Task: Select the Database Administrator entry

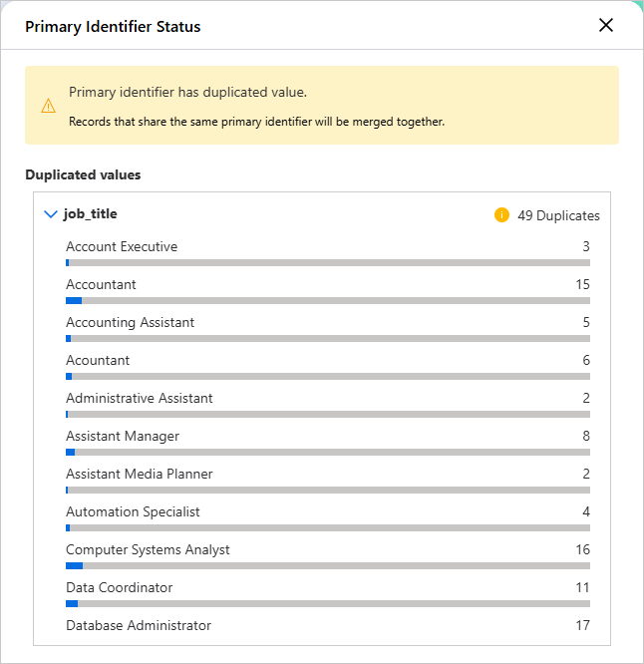Action: (139, 625)
